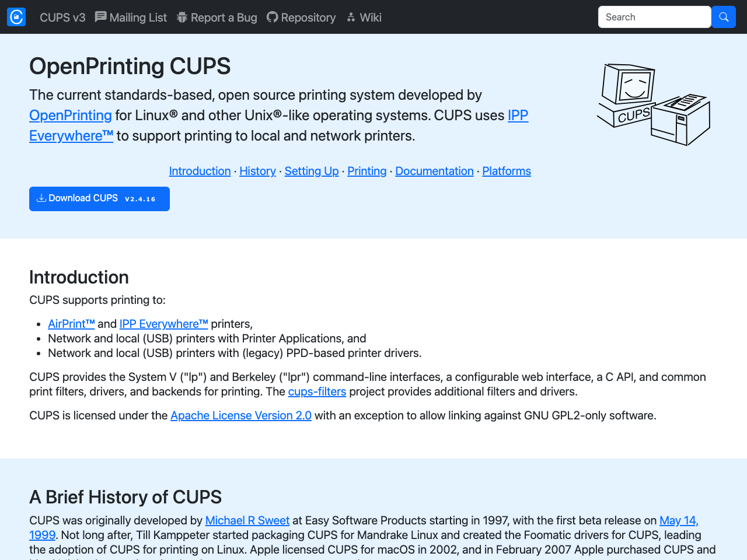
Task: Click the Wiki people icon
Action: pos(350,17)
